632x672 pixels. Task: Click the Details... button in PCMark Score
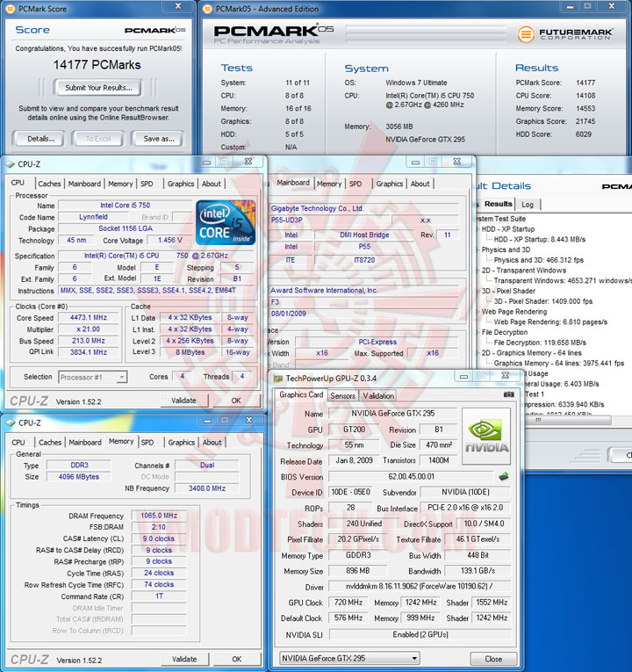pyautogui.click(x=40, y=139)
